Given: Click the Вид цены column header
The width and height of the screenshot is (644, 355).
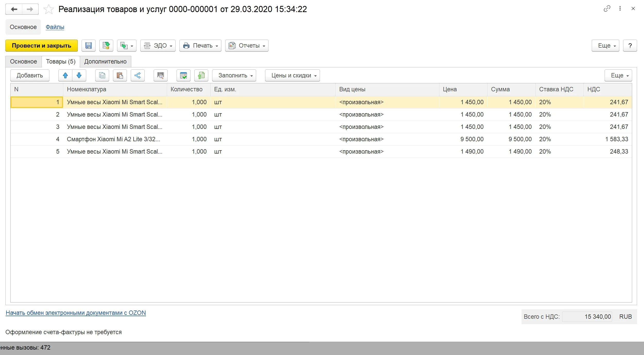Looking at the screenshot, I should [387, 90].
